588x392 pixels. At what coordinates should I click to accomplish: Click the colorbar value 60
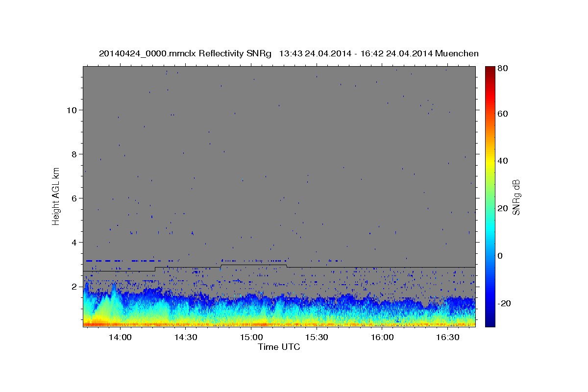(503, 114)
